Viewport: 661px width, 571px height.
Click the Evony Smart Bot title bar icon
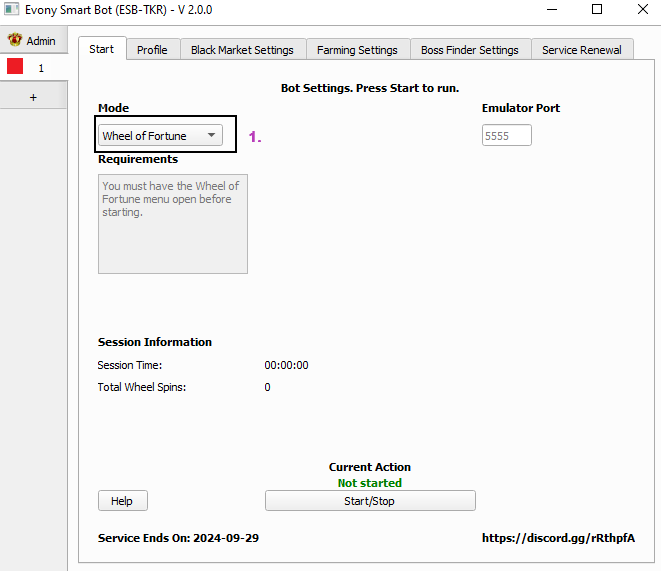click(11, 9)
